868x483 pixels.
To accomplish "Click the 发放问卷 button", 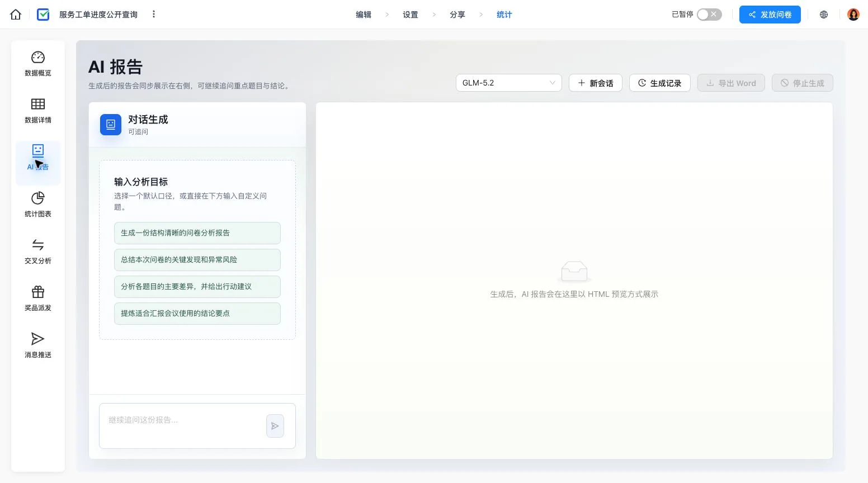I will [x=770, y=15].
